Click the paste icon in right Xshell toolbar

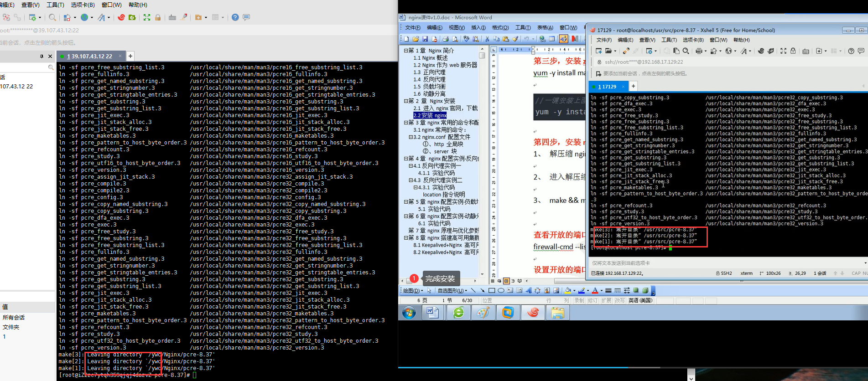[676, 51]
